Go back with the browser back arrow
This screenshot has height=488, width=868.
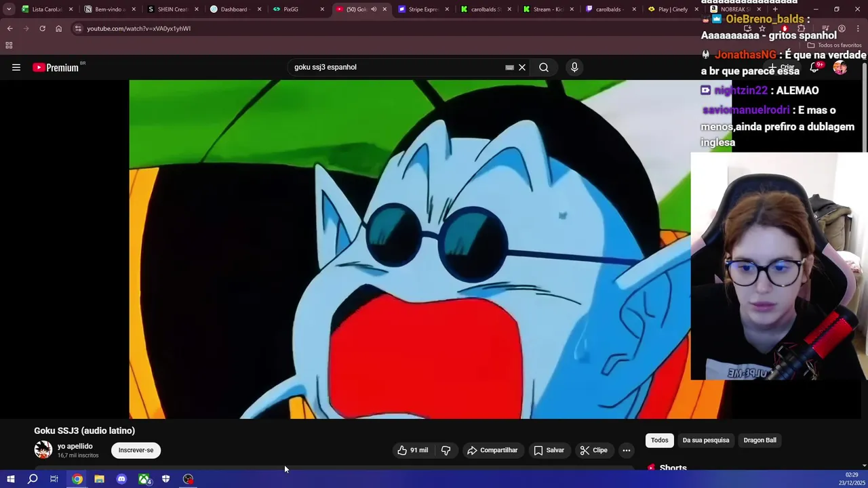pos(9,28)
